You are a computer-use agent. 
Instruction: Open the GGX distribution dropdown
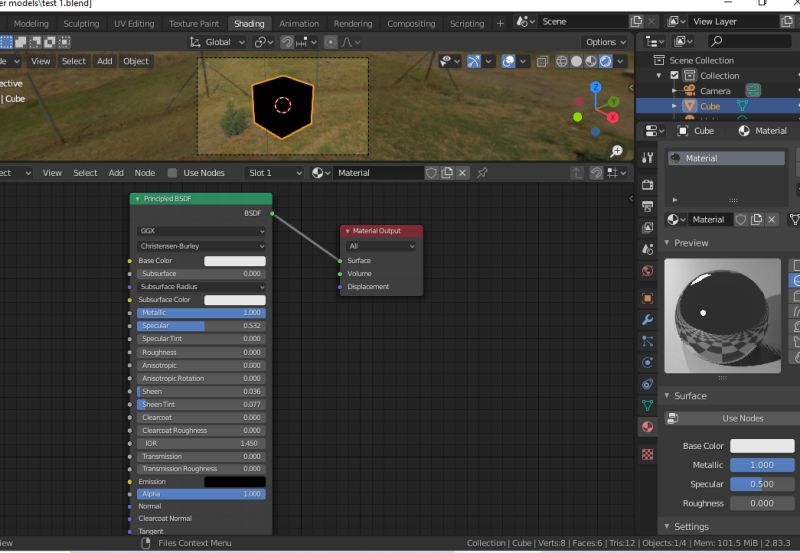(201, 231)
